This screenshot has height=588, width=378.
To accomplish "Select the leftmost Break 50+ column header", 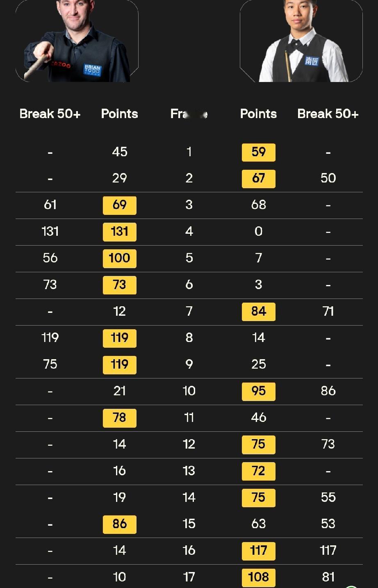I will pyautogui.click(x=50, y=114).
